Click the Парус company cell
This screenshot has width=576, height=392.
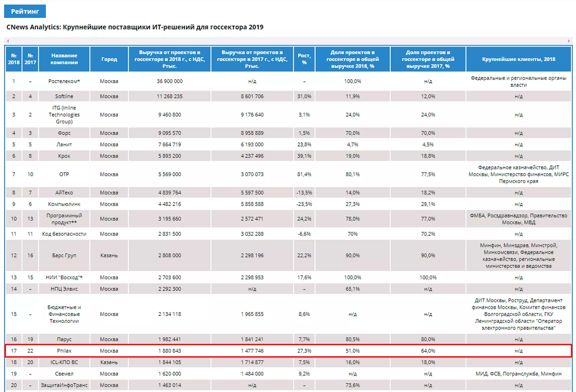(64, 339)
